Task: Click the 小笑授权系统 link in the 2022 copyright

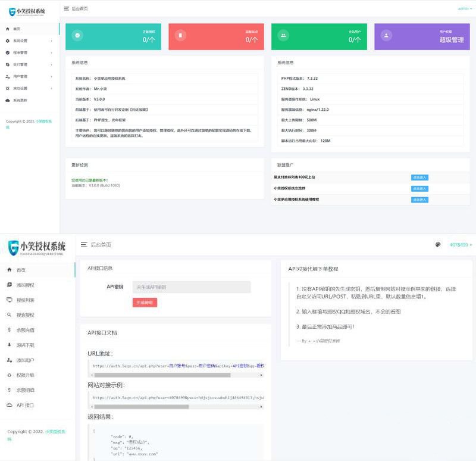Action: 55,431
